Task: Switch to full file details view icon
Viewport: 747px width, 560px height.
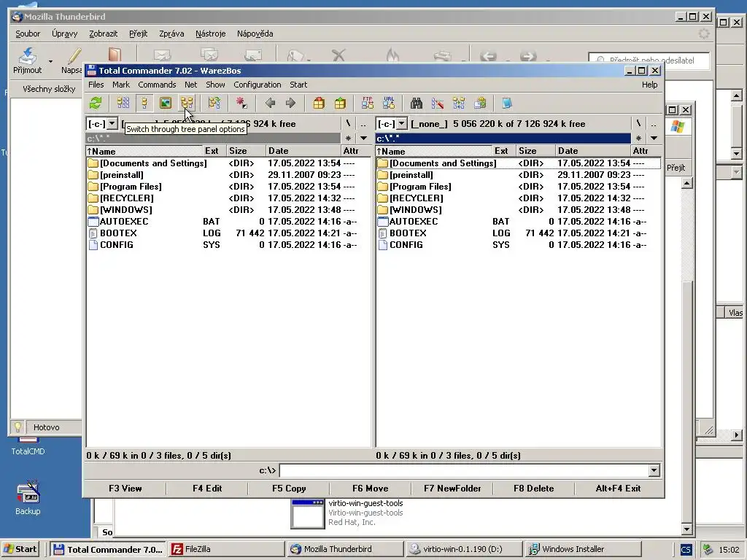Action: pyautogui.click(x=144, y=103)
